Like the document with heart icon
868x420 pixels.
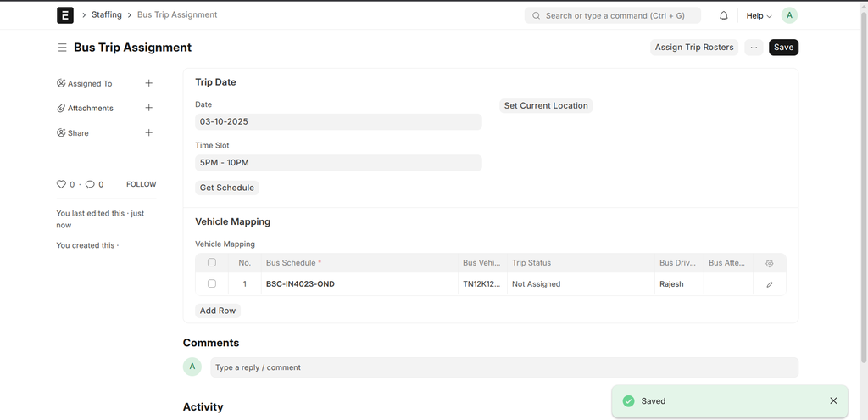pyautogui.click(x=61, y=184)
